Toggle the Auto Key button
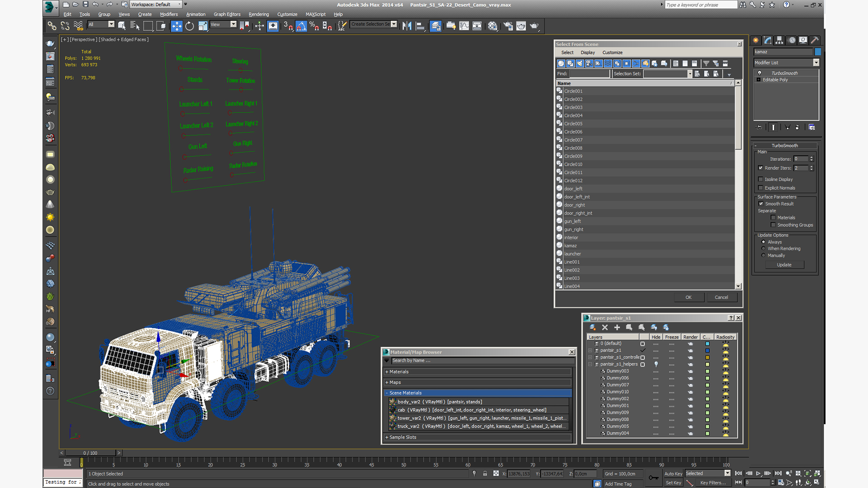This screenshot has height=488, width=868. pos(673,474)
